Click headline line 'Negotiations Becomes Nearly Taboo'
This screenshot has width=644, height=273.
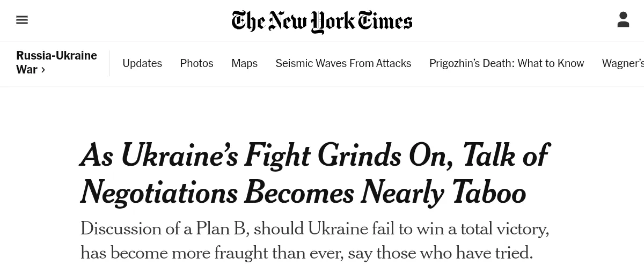[x=303, y=192]
